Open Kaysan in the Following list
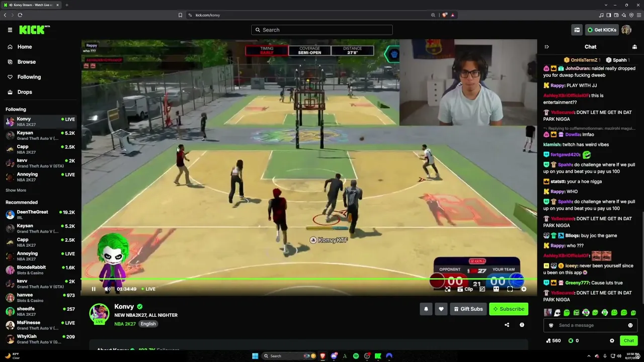Viewport: 644px width, 362px height. pos(40,136)
